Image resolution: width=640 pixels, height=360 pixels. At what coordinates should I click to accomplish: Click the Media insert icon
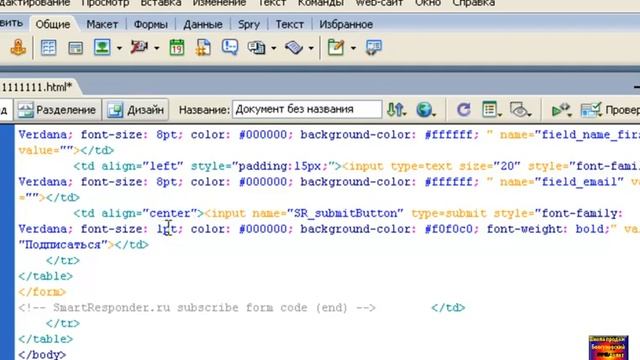click(x=139, y=47)
